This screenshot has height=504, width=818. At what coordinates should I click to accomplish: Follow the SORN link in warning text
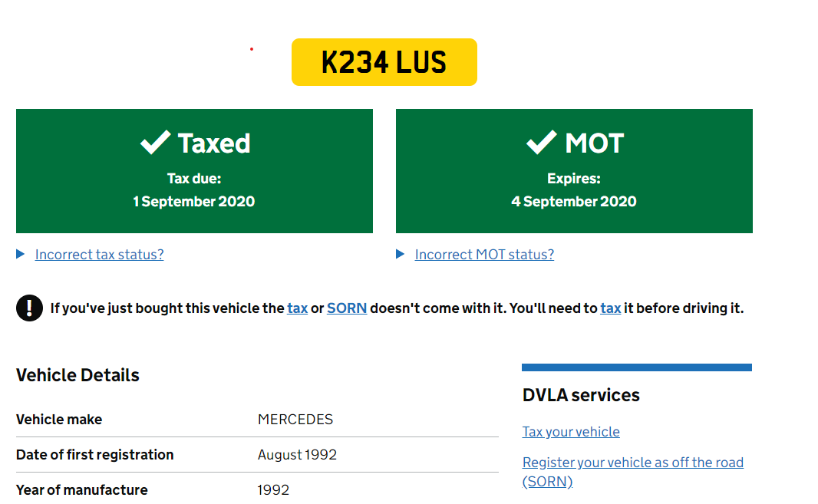click(x=347, y=308)
